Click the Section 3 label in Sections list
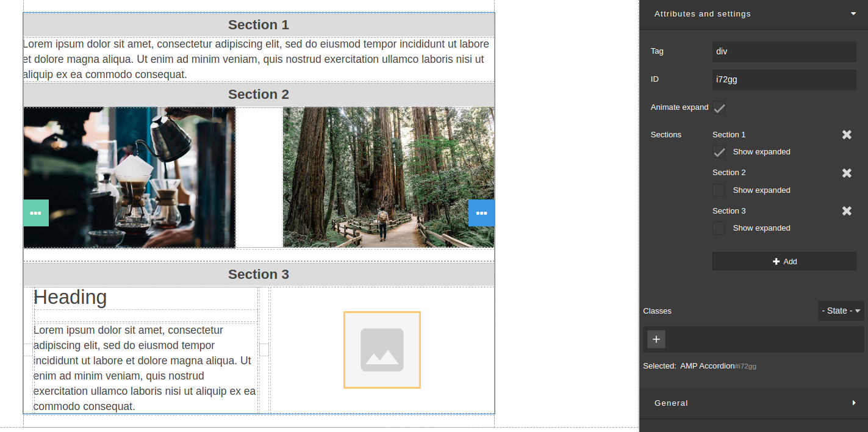 tap(729, 211)
